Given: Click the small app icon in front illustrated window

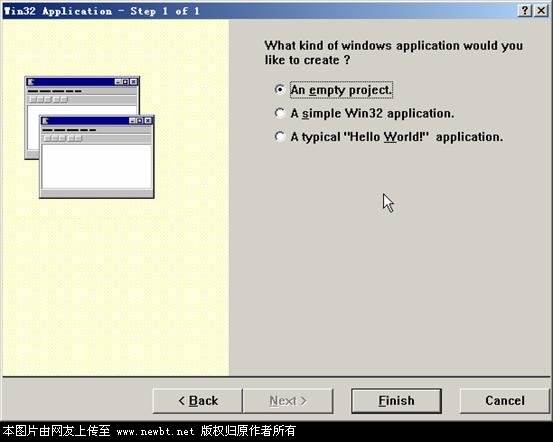Looking at the screenshot, I should 45,121.
